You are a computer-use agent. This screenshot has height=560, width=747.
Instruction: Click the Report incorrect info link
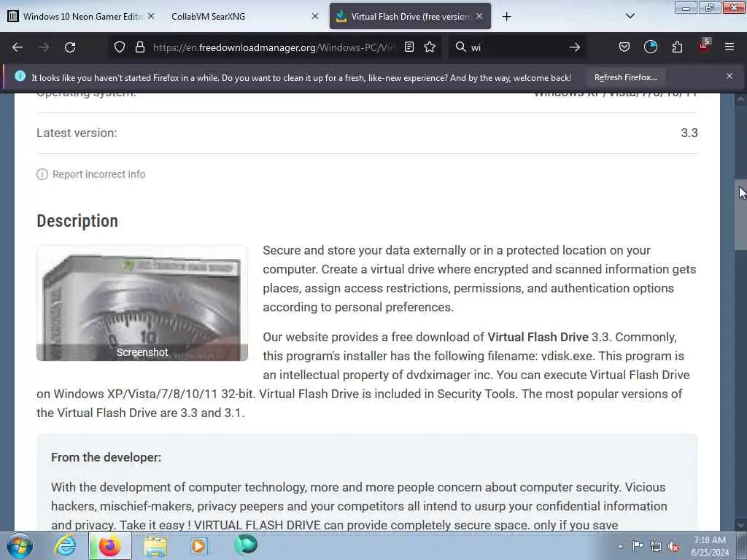coord(98,174)
